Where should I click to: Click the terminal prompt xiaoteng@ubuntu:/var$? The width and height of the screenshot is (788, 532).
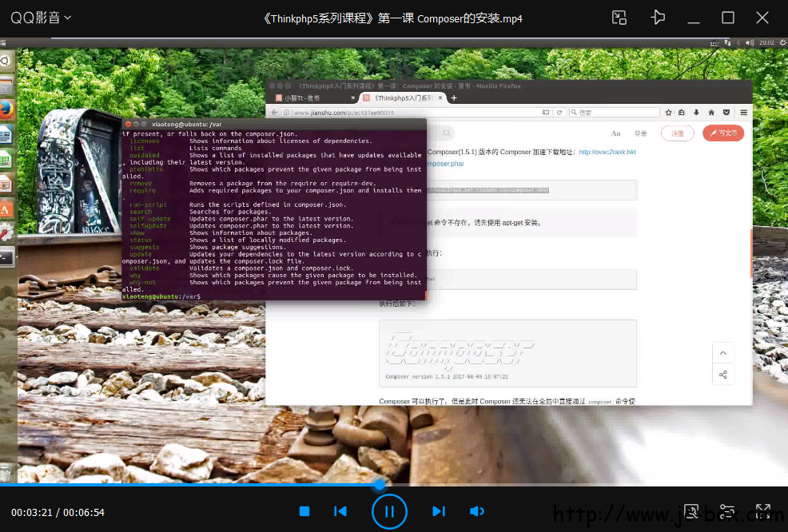[x=161, y=297]
